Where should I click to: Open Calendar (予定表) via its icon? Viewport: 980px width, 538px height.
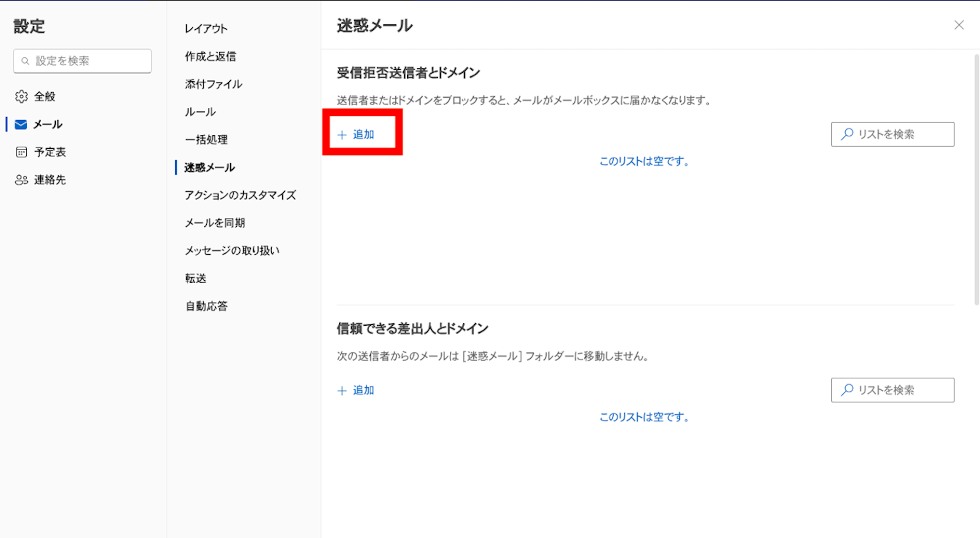(x=21, y=152)
